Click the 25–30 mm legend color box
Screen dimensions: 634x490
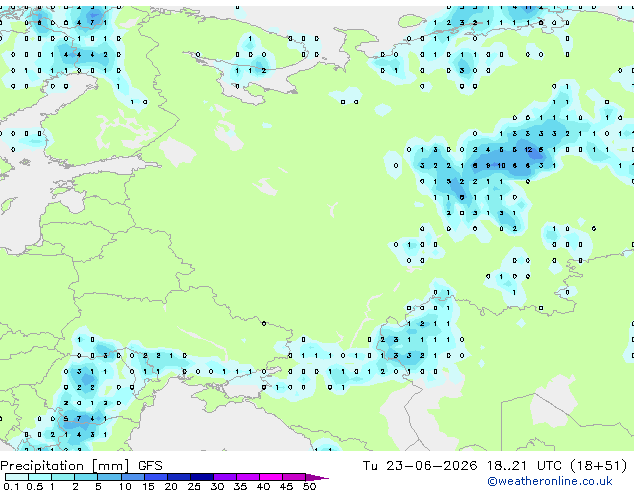(x=202, y=477)
